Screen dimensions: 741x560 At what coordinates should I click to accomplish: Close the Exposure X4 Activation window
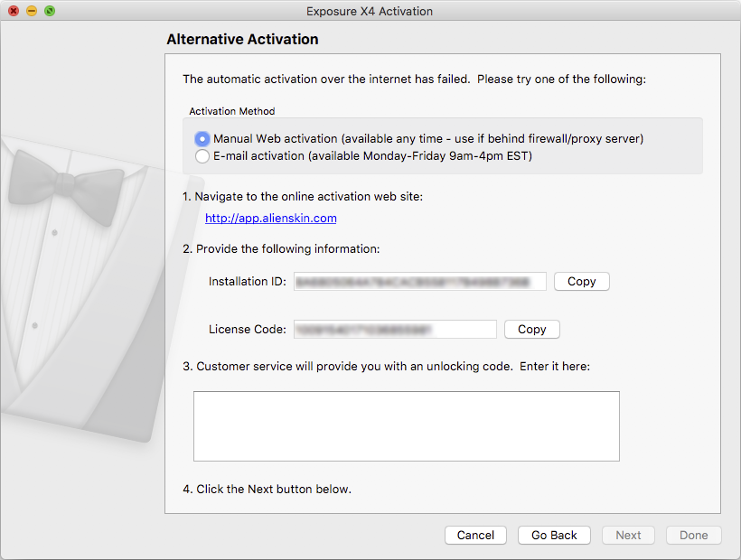[14, 11]
